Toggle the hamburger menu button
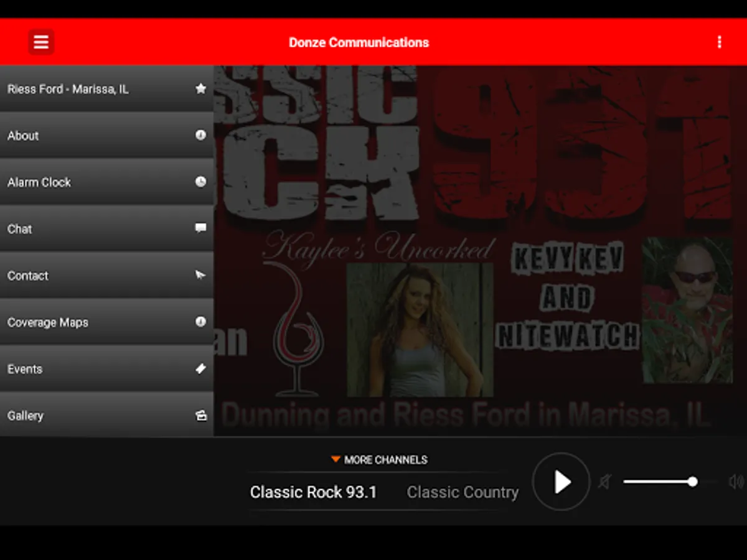Screen dimensions: 747x560 41,42
